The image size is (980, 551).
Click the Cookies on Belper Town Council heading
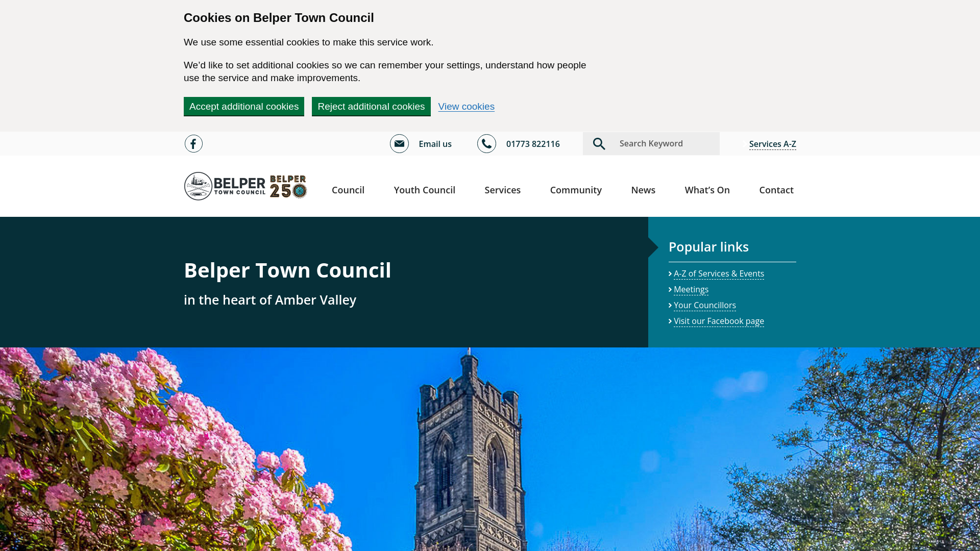279,18
